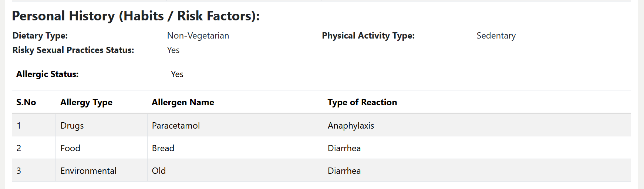Select the Drugs allergy type cell
Viewport: 644px width, 189px height.
[x=72, y=126]
